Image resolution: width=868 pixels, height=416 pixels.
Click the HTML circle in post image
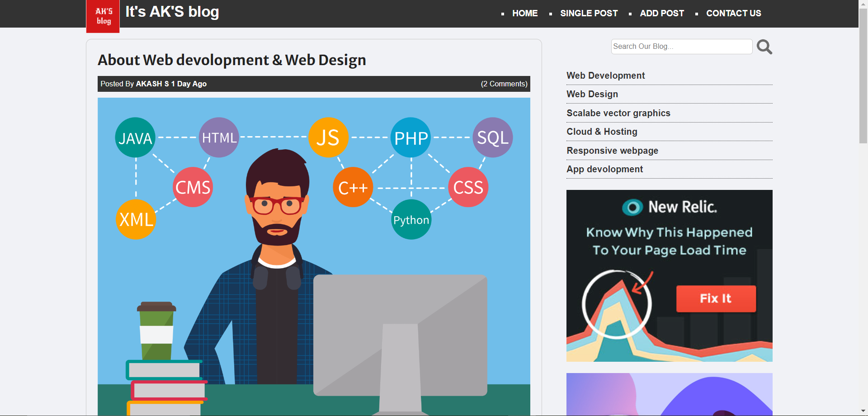219,137
